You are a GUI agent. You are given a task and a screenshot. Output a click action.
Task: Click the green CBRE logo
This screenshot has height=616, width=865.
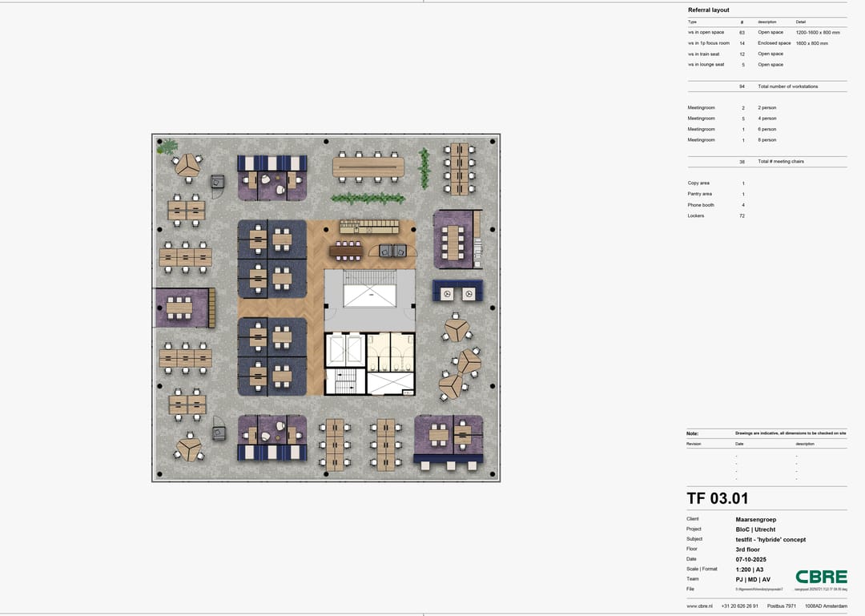coord(821,577)
